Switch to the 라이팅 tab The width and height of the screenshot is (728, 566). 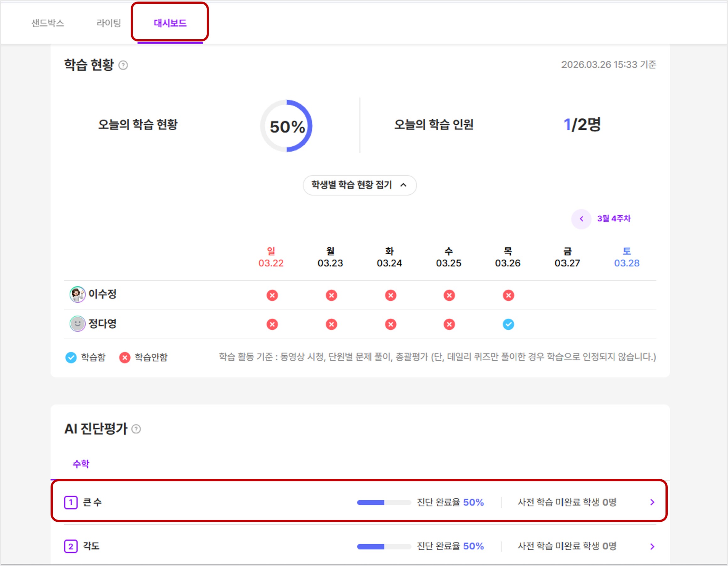[109, 23]
